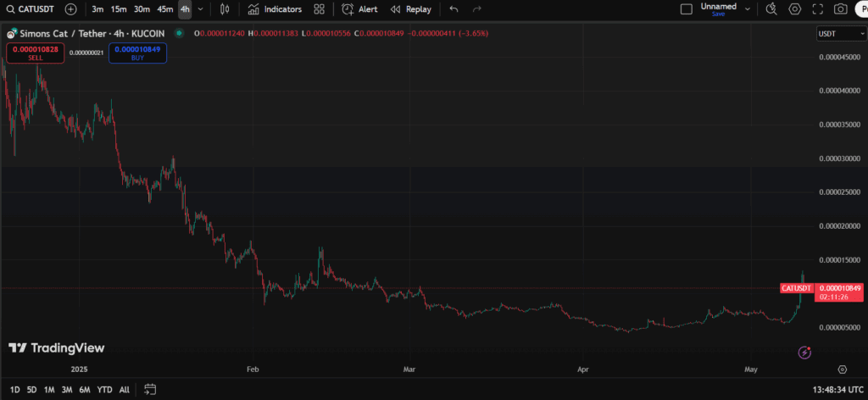Open the indicator templates grid icon

pyautogui.click(x=319, y=9)
